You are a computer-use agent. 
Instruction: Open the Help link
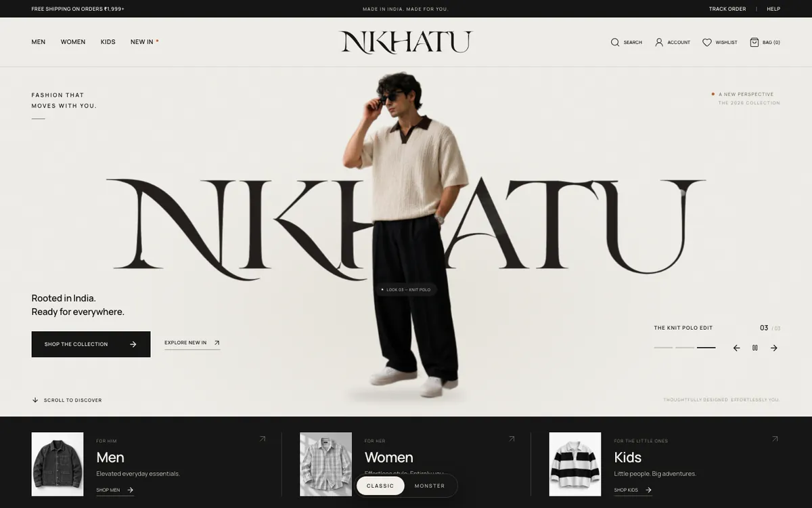click(x=773, y=9)
